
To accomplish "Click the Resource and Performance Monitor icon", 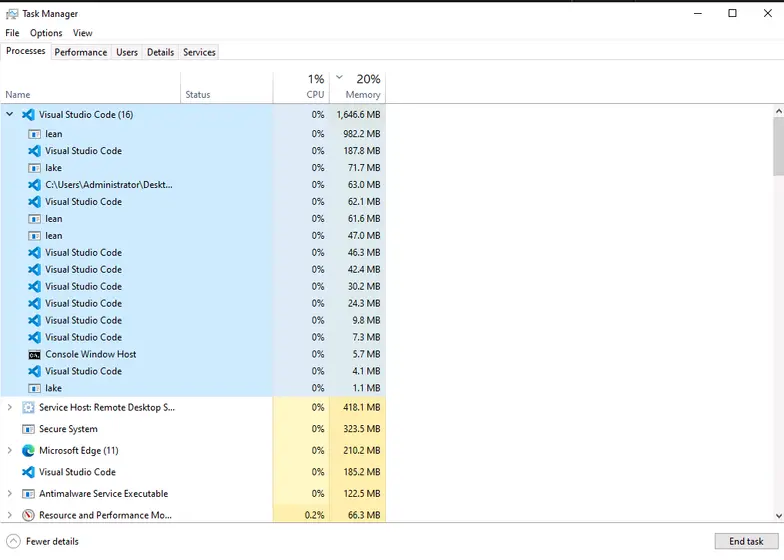I will point(28,515).
